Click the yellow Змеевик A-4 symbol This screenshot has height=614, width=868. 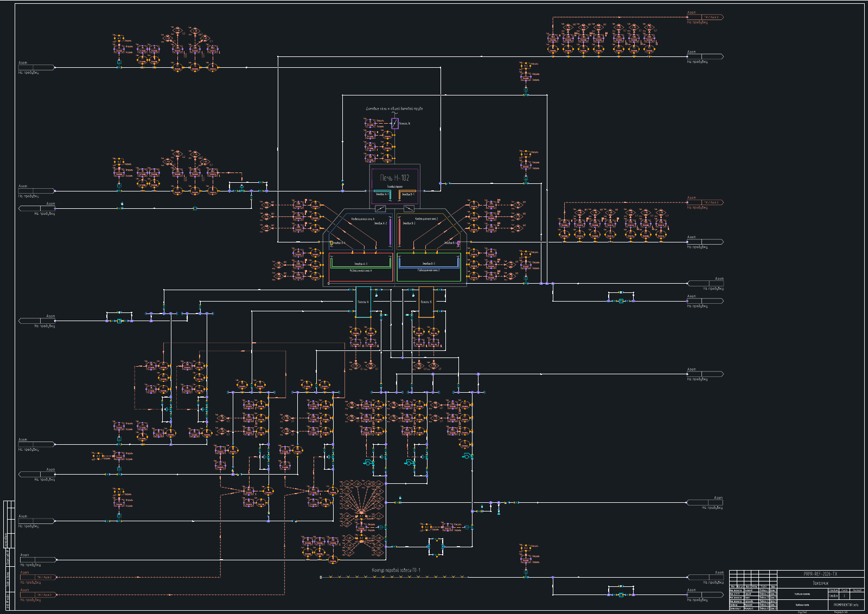(x=331, y=243)
